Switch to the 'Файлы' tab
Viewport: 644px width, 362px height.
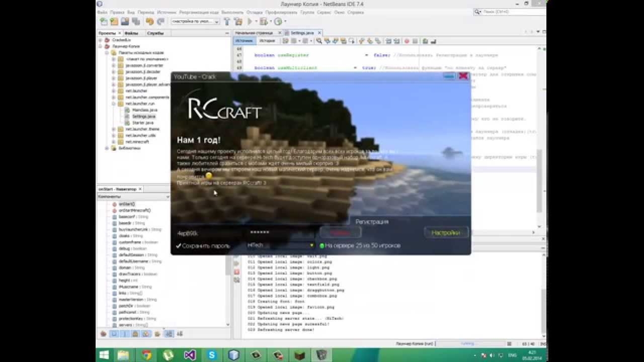point(131,33)
